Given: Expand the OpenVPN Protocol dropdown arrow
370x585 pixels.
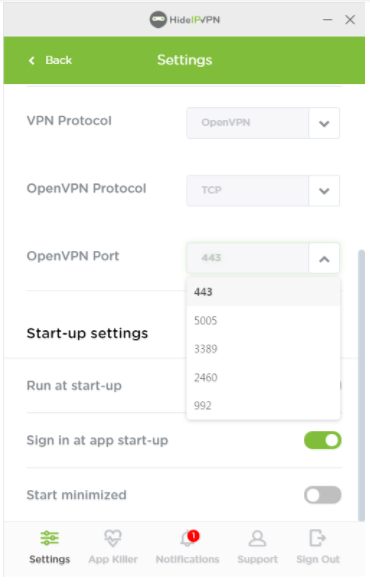Looking at the screenshot, I should coord(324,191).
